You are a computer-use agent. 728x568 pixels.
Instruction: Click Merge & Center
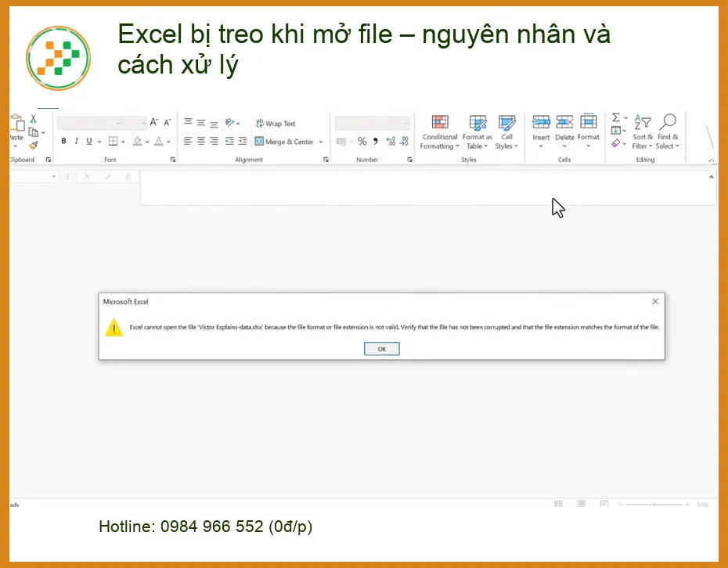pyautogui.click(x=284, y=142)
